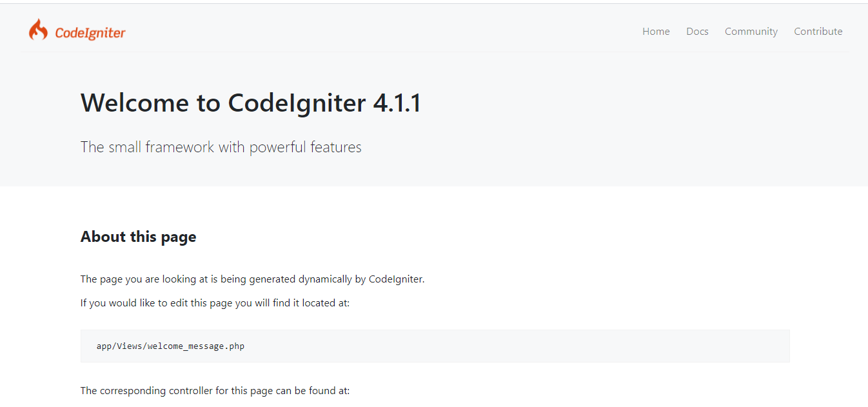868x407 pixels.
Task: Click the edit page instruction sentence
Action: (214, 303)
